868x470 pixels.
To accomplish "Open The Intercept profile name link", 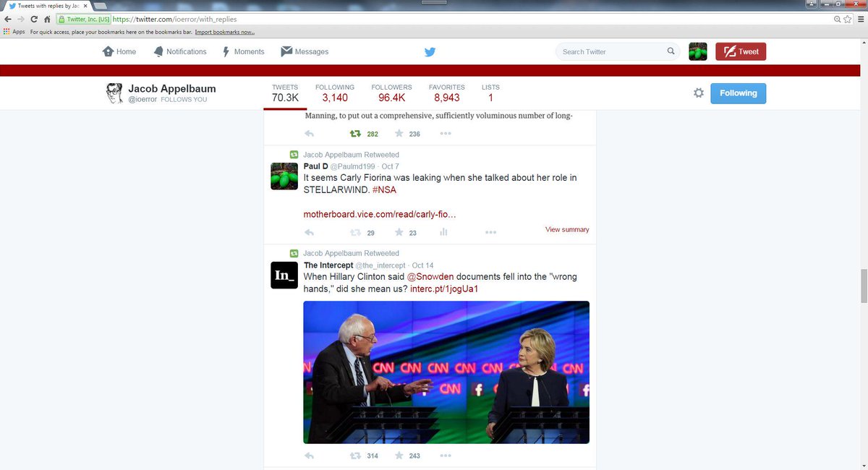I will coord(328,265).
